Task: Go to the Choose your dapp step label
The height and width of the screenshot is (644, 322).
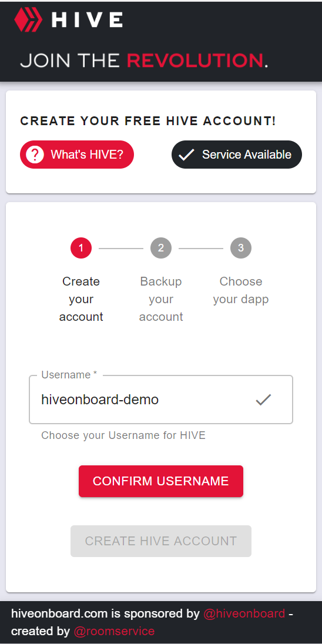Action: pos(241,290)
